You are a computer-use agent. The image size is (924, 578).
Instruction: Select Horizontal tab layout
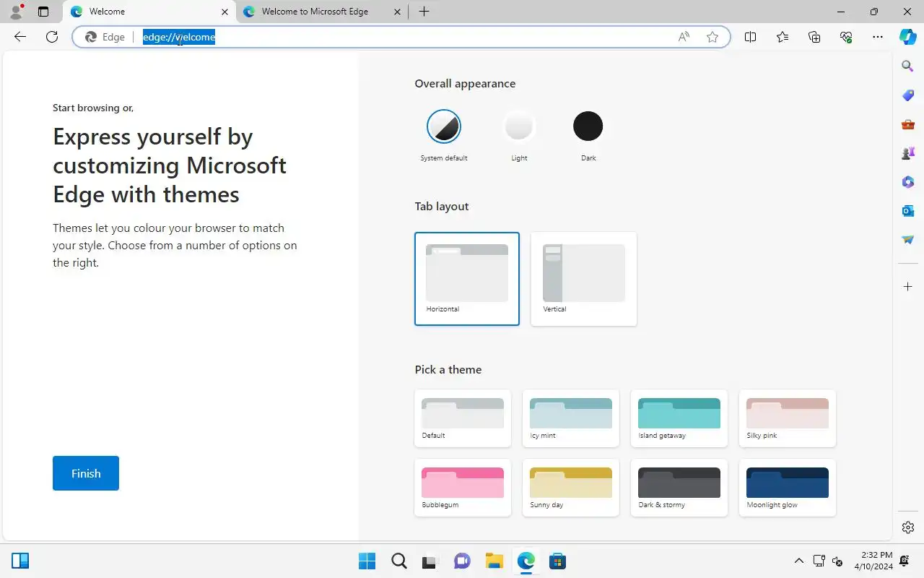(467, 279)
